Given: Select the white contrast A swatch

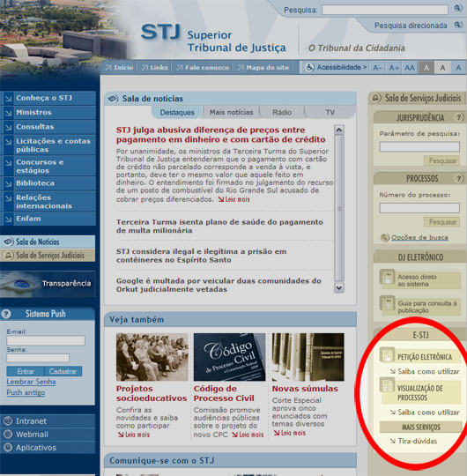Looking at the screenshot, I should 442,68.
